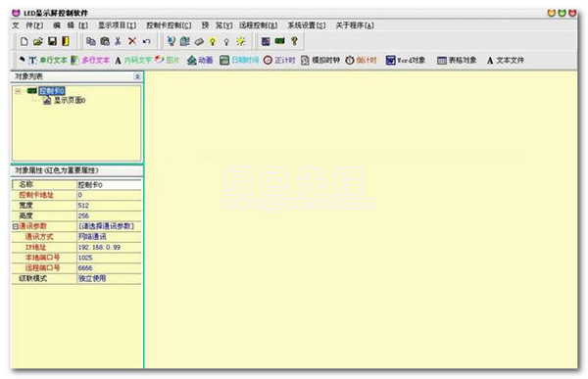Viewport: 588px width, 379px height.
Task: Click the sun brightness icon
Action: point(241,41)
